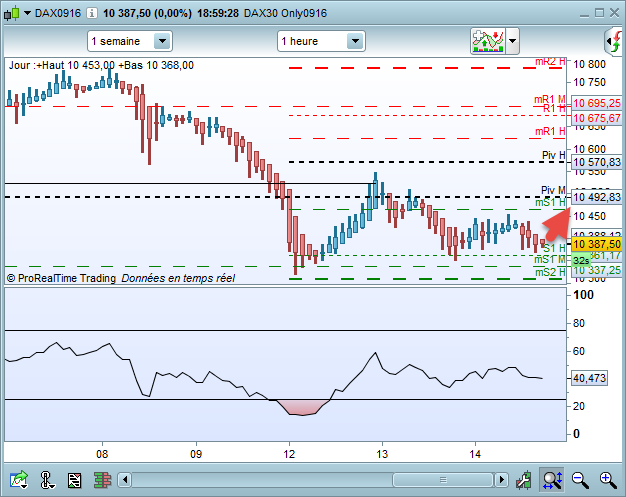
Task: Click the mR2 H resistance label
Action: 550,62
